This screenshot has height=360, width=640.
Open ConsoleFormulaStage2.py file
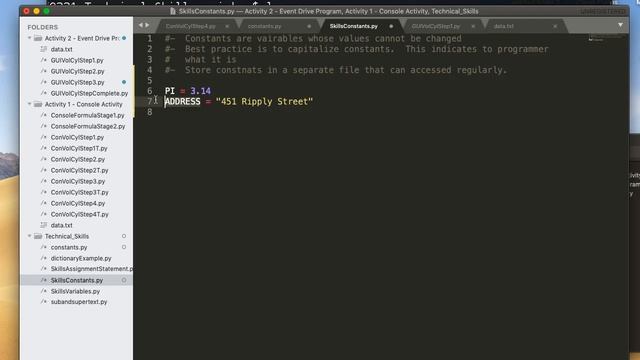click(88, 126)
